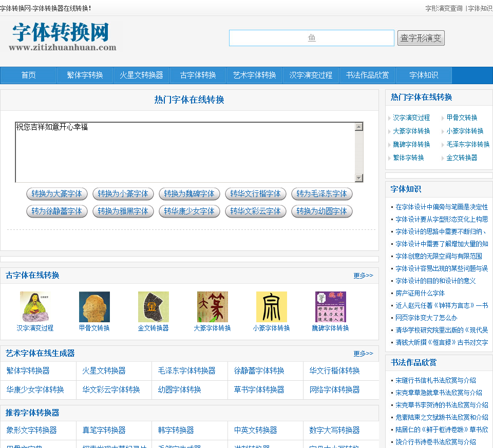Viewport: 493px width, 448px height.
Task: Open the 中英文转换器 link
Action: [x=256, y=431]
